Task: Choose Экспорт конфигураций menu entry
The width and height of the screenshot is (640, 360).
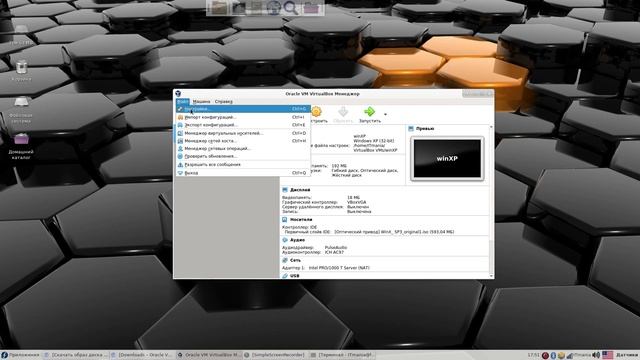Action: (x=243, y=125)
